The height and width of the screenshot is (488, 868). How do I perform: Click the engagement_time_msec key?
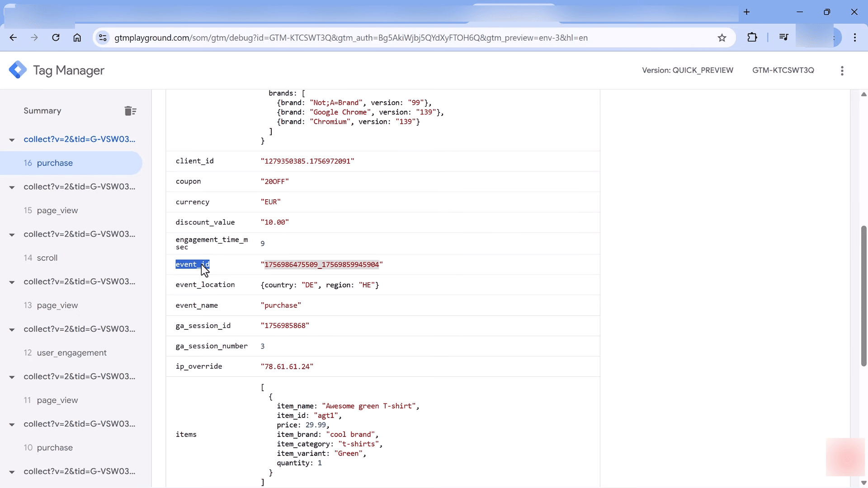(212, 243)
